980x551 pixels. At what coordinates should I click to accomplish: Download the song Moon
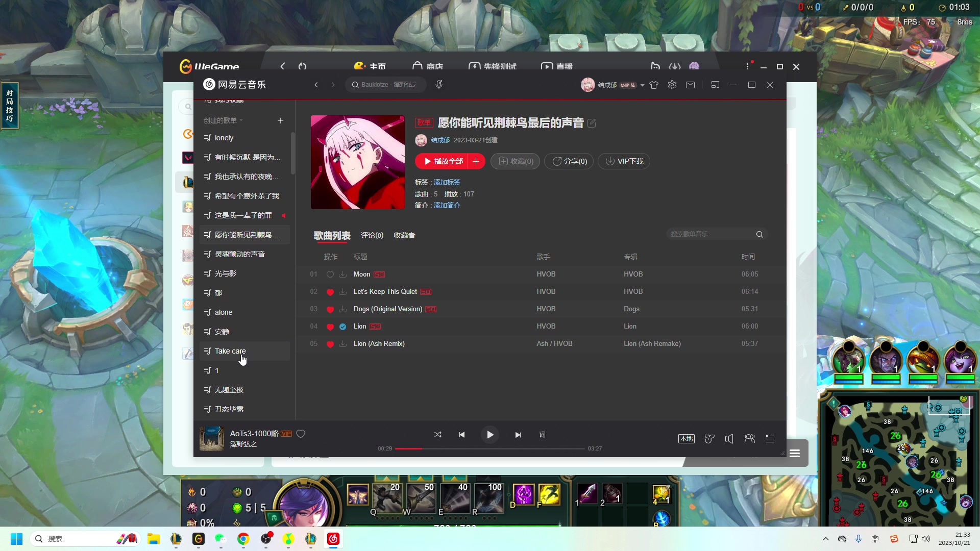[343, 274]
